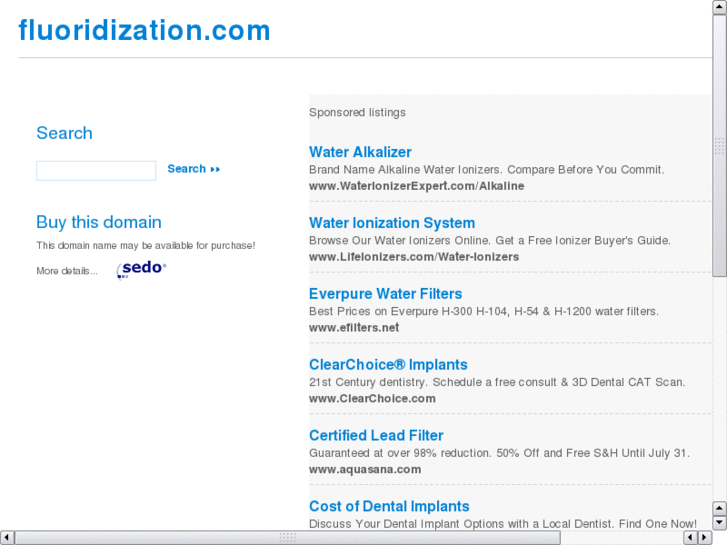
Task: Click the Search heading text
Action: [64, 133]
